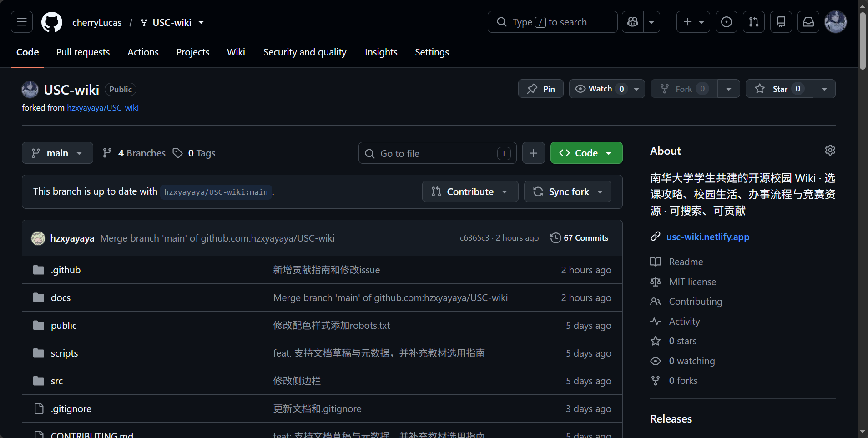Screen dimensions: 868x438
Task: View the 67 Commits history
Action: (579, 238)
